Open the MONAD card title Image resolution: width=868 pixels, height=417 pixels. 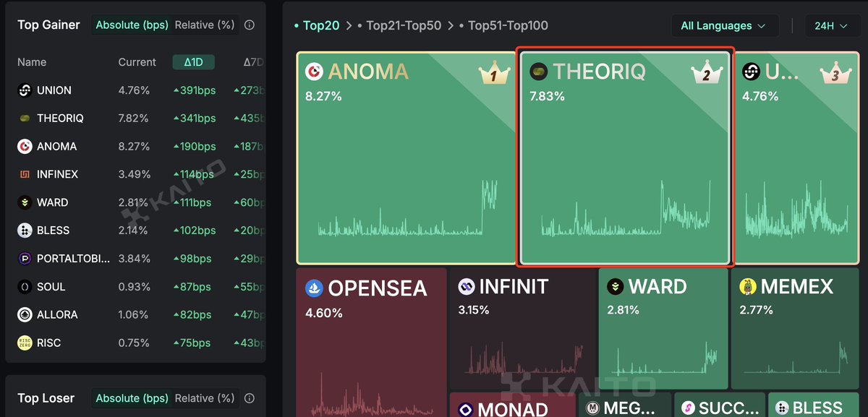[514, 410]
